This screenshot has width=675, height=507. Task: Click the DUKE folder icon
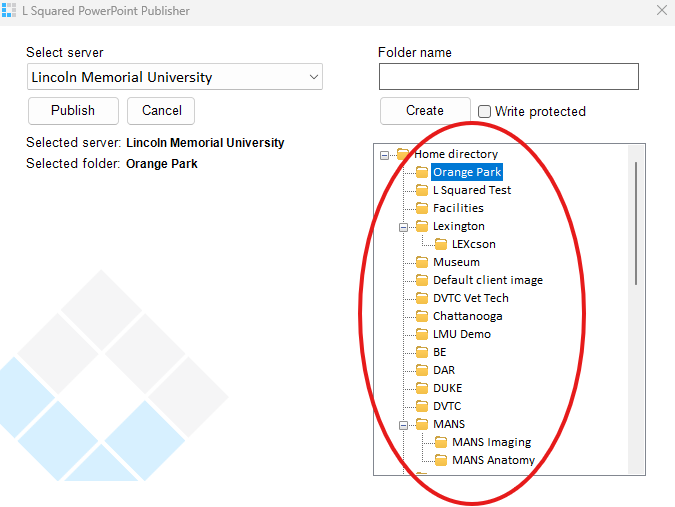coord(422,388)
